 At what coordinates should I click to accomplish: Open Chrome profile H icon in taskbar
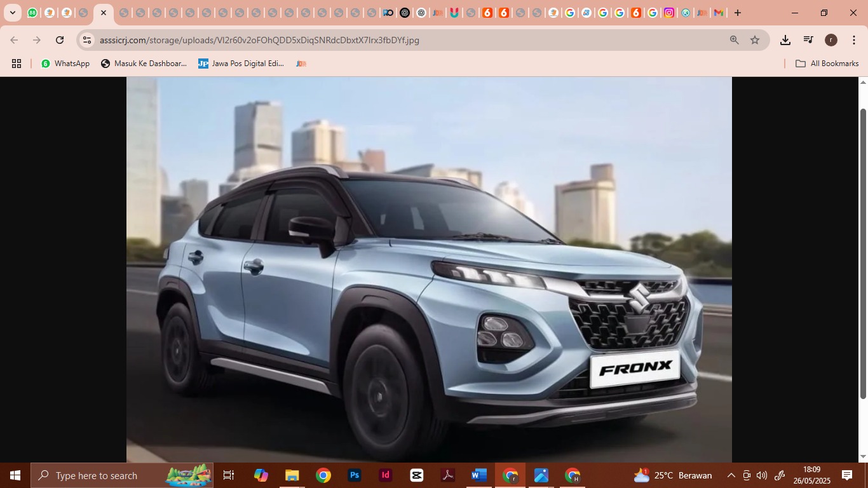click(x=573, y=475)
